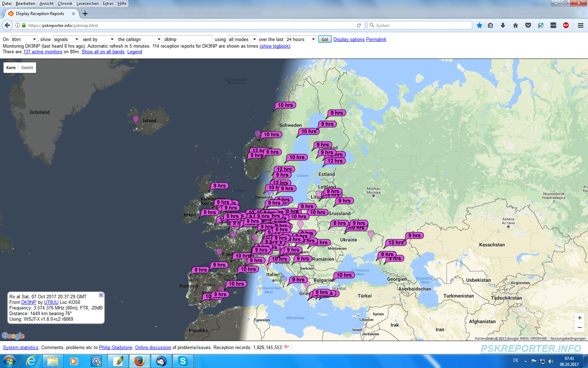
Task: Open the Lesezeichen menu
Action: (x=87, y=4)
